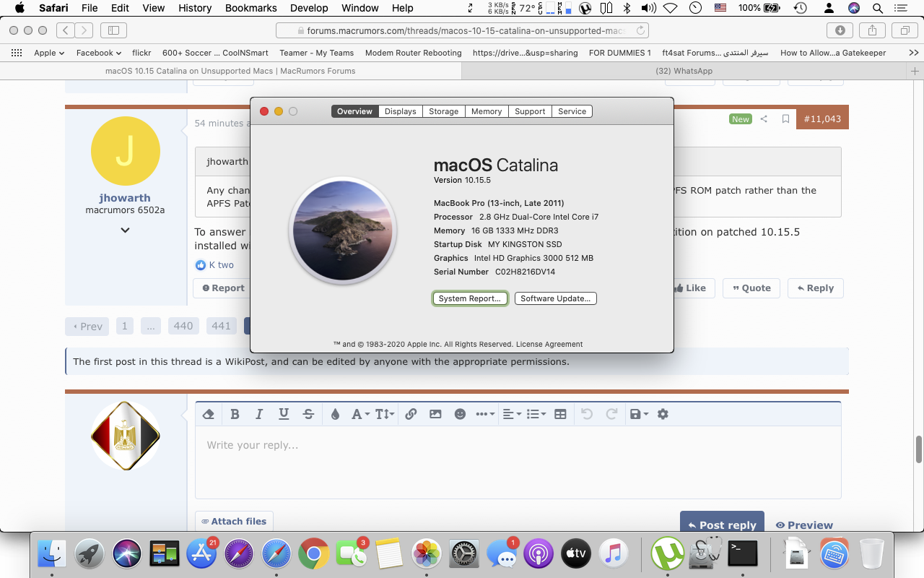Image resolution: width=924 pixels, height=578 pixels.
Task: Show Safari tab overview icon
Action: (x=904, y=30)
